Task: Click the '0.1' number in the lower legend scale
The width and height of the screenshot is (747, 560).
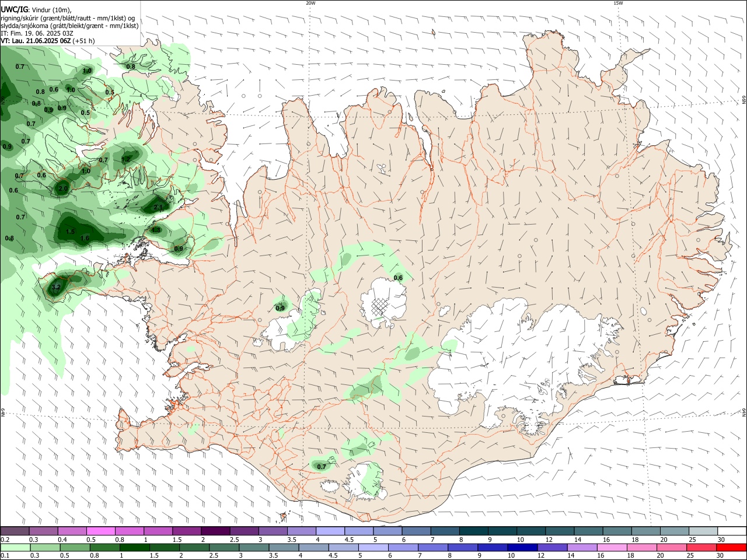Action: (x=5, y=556)
